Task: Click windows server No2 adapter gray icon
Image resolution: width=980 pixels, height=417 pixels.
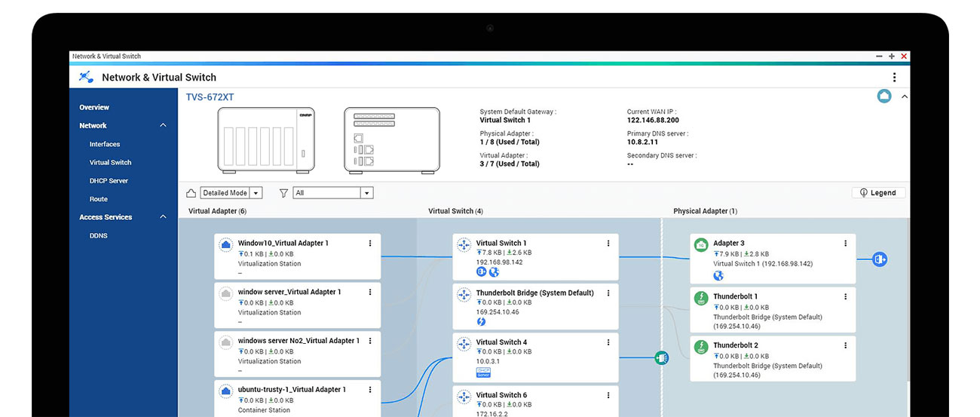Action: click(225, 343)
